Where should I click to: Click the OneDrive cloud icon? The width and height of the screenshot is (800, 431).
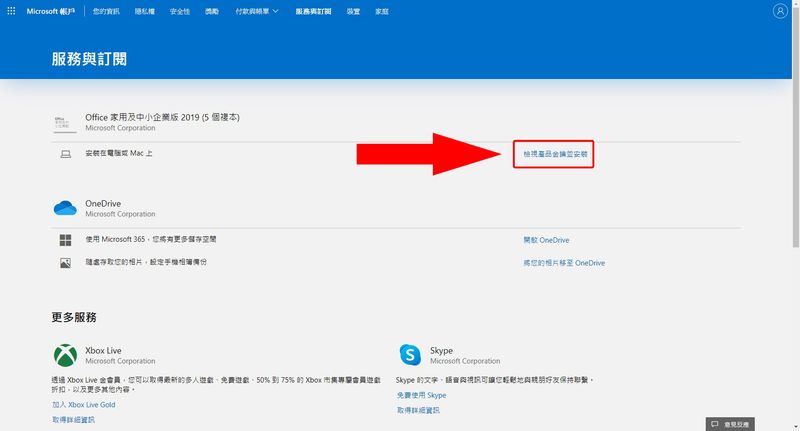(x=65, y=208)
